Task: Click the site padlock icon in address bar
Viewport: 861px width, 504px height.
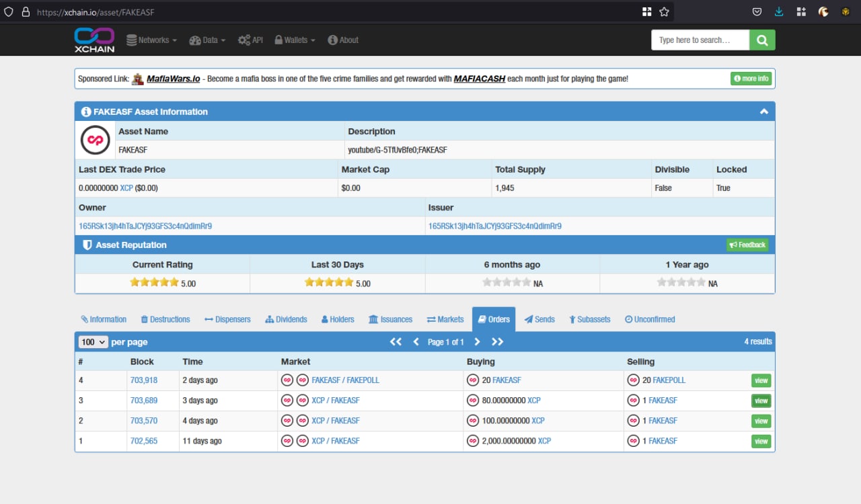Action: tap(26, 11)
